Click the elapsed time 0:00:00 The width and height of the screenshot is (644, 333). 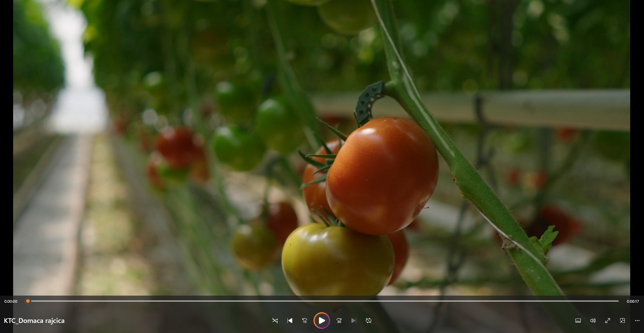(x=11, y=301)
